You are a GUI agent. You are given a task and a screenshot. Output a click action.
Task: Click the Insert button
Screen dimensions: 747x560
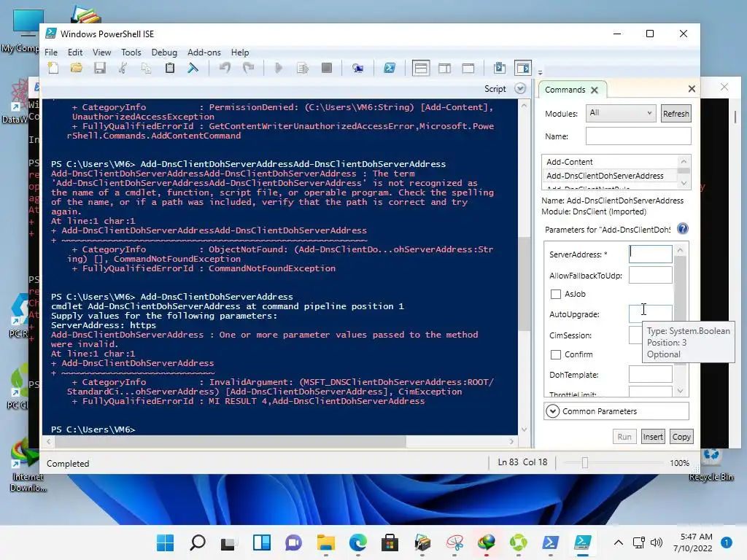pos(653,437)
